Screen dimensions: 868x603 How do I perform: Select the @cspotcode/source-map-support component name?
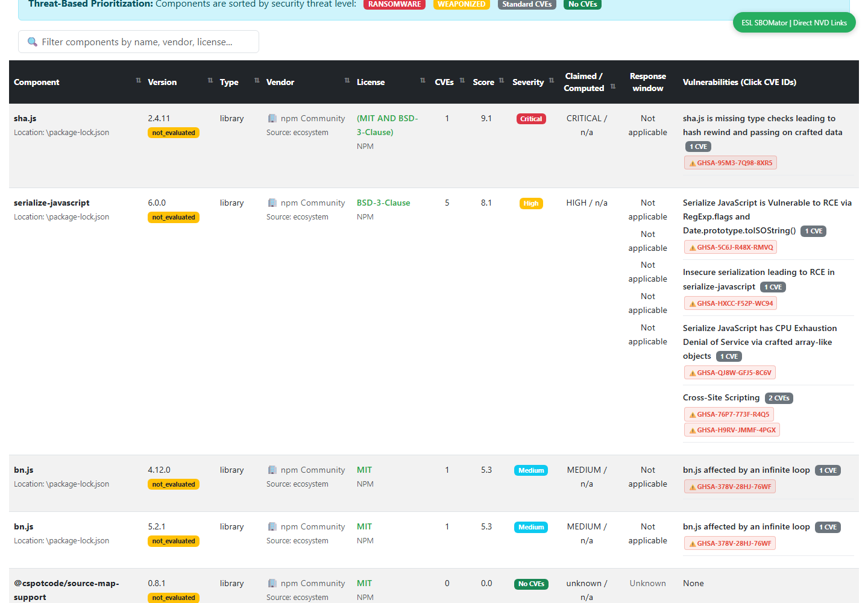point(66,590)
